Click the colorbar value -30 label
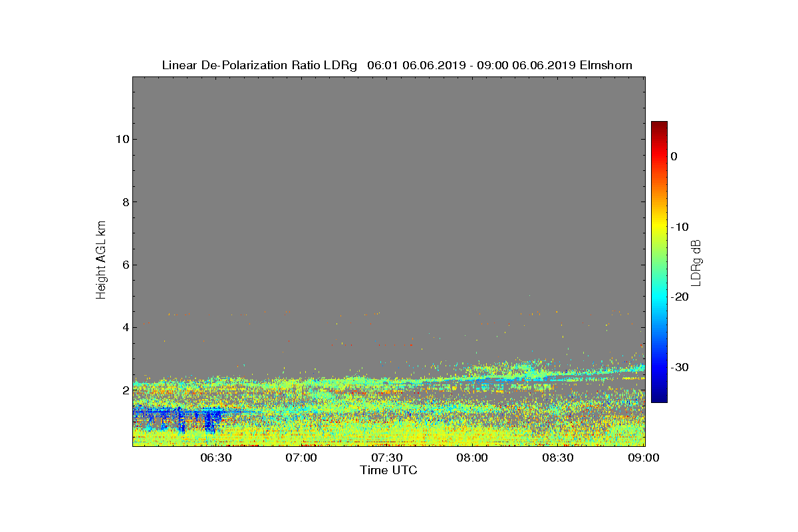Image resolution: width=798 pixels, height=532 pixels. pos(680,368)
